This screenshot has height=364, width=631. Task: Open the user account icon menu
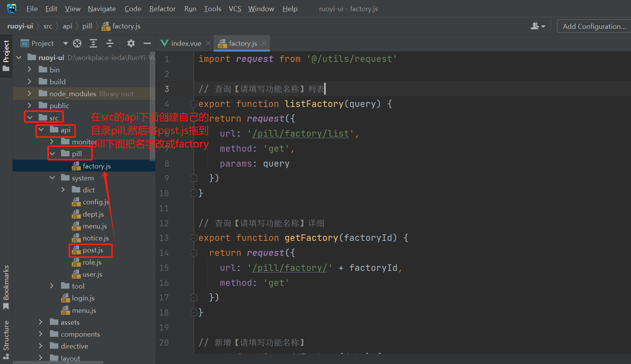(538, 26)
